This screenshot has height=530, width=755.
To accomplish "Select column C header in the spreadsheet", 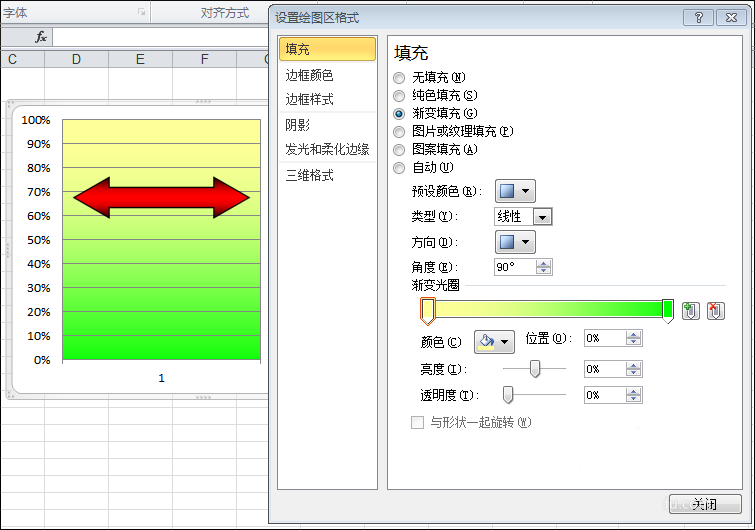I will coord(22,59).
